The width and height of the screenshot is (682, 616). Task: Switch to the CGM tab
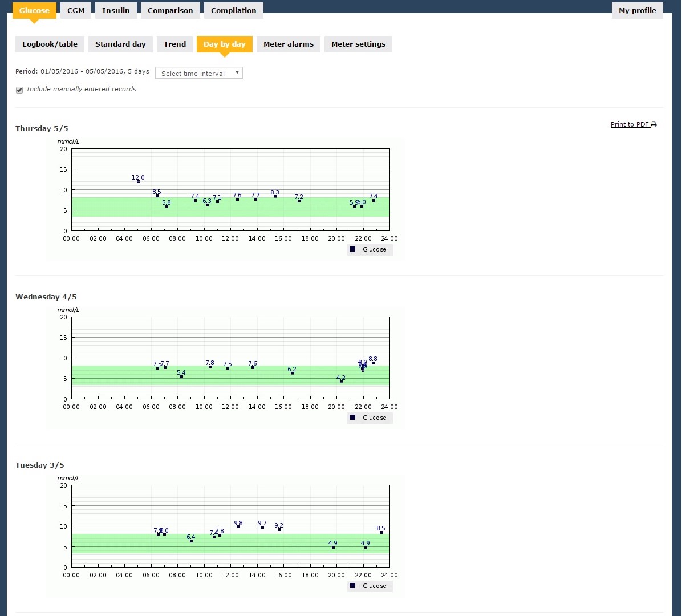(76, 10)
